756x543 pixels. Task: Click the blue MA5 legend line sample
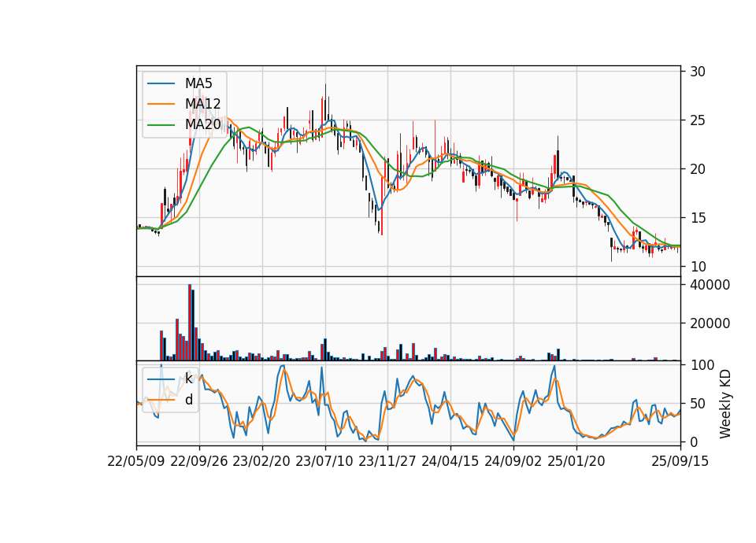161,83
